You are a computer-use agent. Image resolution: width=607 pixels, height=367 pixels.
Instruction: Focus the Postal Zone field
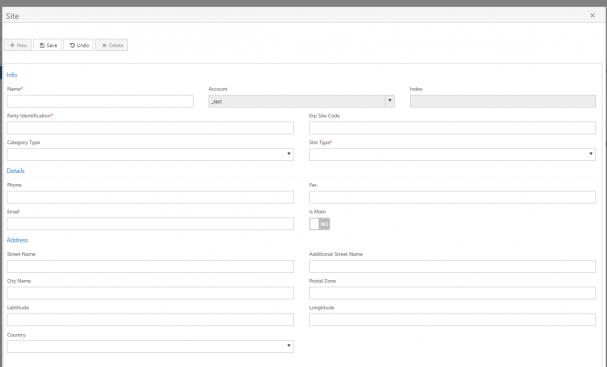point(452,293)
